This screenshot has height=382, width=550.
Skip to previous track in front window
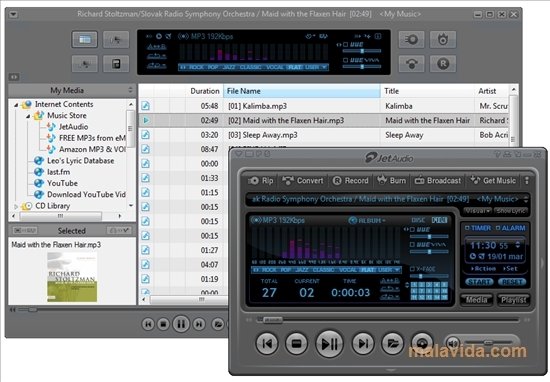tap(267, 343)
